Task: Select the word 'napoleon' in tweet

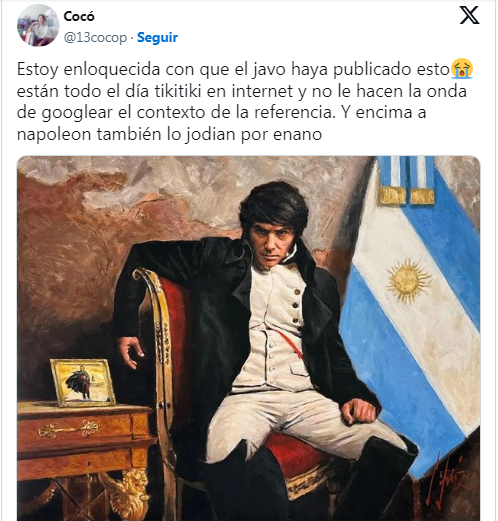Action: click(x=54, y=135)
